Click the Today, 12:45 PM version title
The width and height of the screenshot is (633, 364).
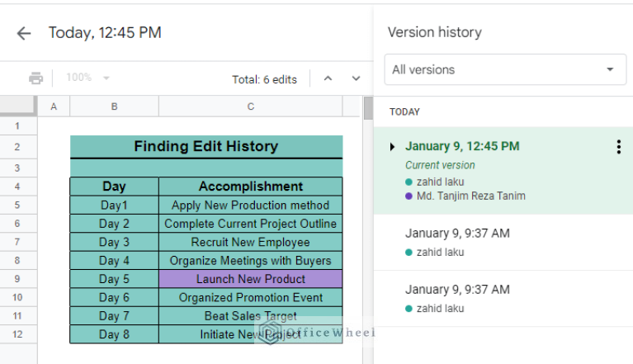pos(105,33)
